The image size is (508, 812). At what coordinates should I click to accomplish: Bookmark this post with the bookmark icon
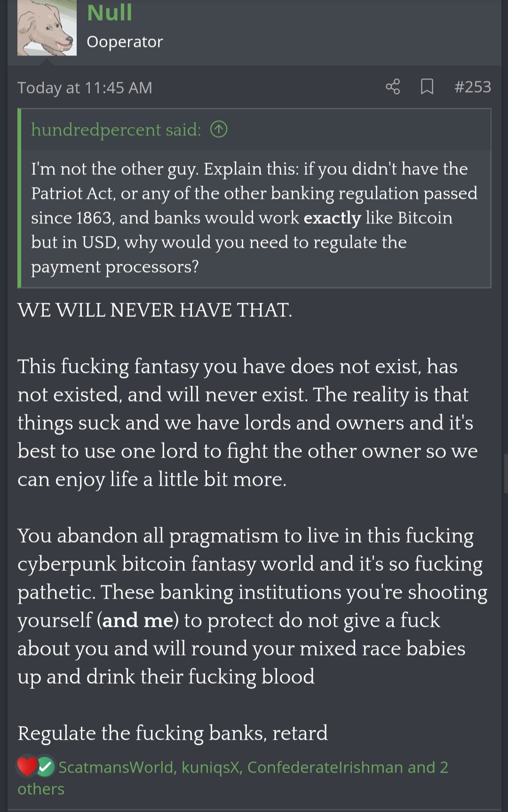click(x=427, y=87)
